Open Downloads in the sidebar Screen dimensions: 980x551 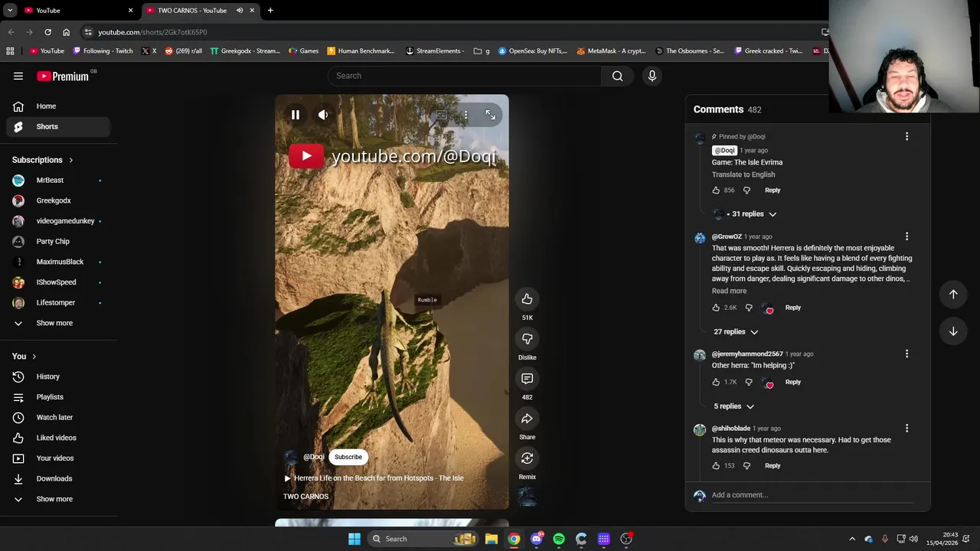pos(59,478)
